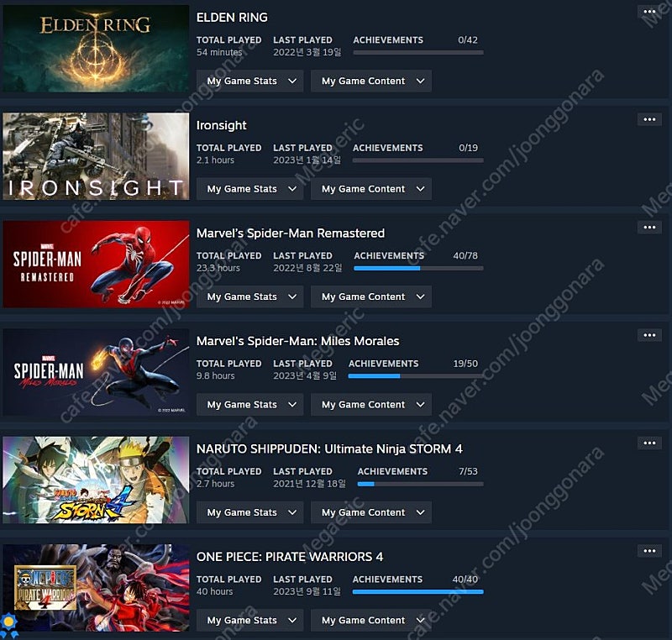
Task: Click the Spider-Man Remastered achievements progress bar
Action: point(418,268)
